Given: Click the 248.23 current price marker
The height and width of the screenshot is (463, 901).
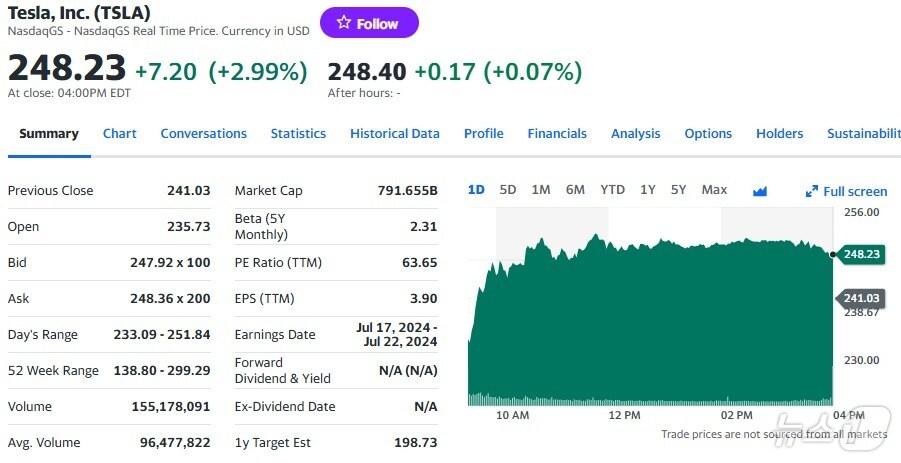Looking at the screenshot, I should pos(860,254).
